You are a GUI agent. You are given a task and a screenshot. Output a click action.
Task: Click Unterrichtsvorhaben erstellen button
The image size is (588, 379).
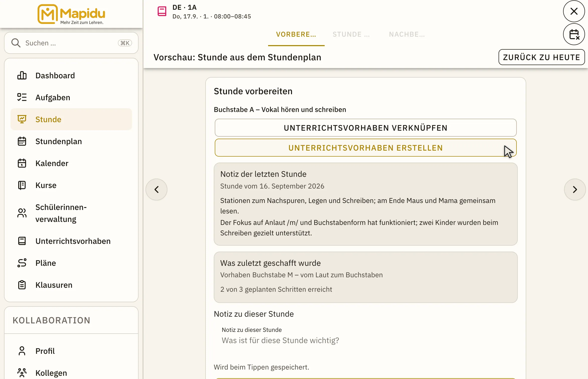click(366, 148)
